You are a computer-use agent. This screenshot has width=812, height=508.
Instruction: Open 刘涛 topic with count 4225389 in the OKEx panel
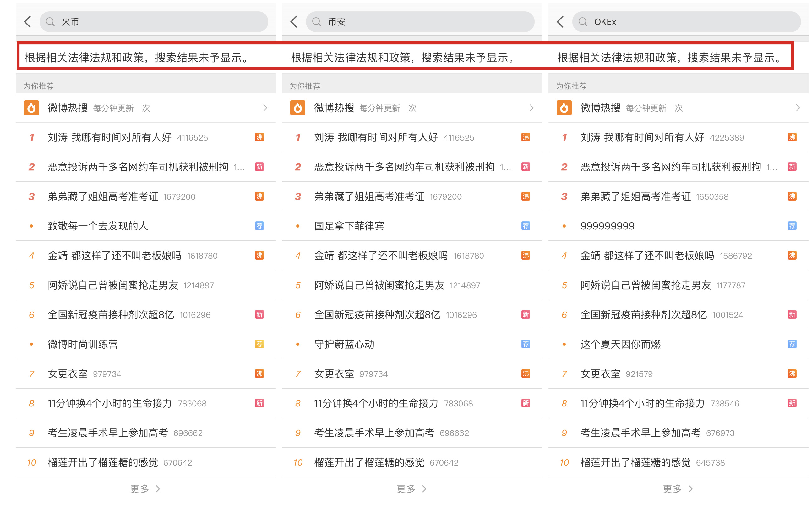click(678, 137)
